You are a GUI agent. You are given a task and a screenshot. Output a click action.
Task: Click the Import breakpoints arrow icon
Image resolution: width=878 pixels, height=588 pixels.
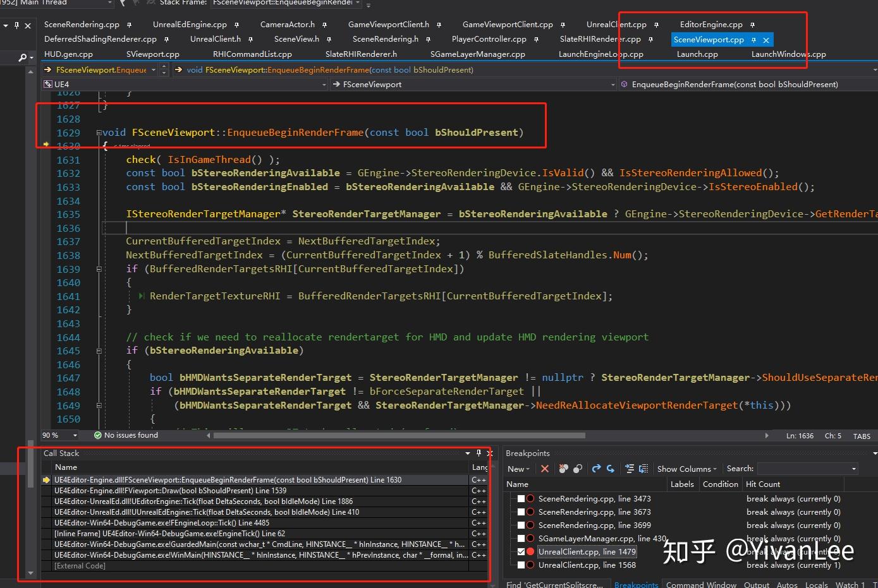click(611, 469)
